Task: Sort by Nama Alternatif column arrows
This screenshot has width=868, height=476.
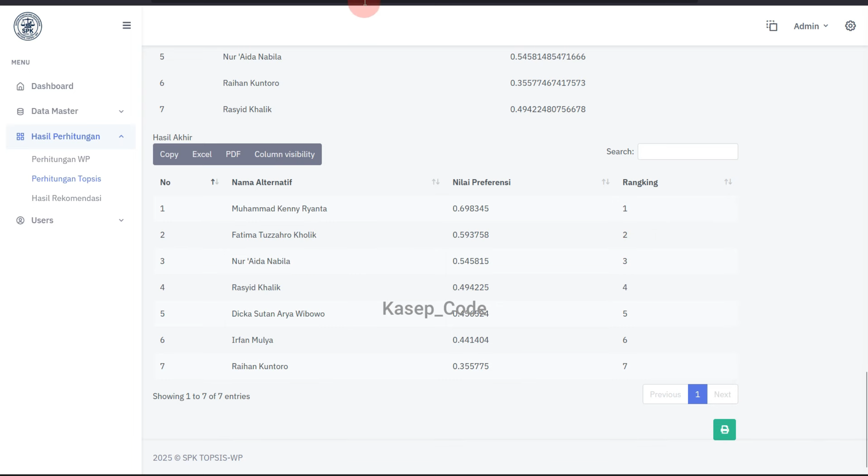Action: coord(436,182)
